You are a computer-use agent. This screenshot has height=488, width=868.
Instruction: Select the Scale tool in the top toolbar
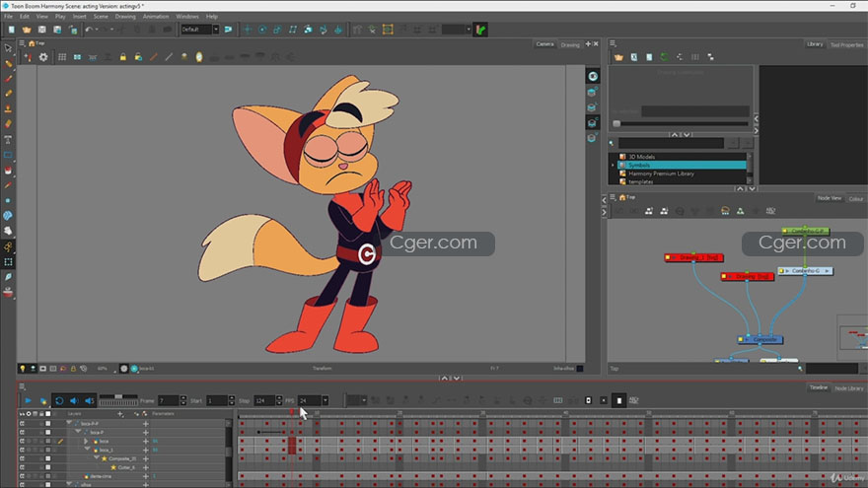pos(277,30)
